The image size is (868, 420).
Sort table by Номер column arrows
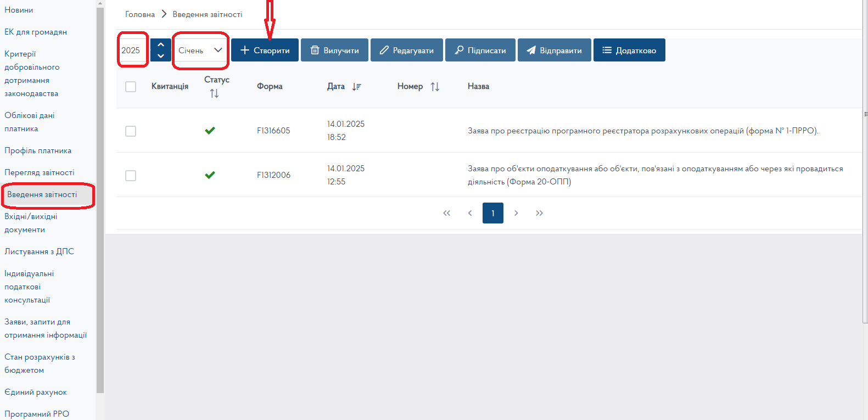(x=435, y=87)
